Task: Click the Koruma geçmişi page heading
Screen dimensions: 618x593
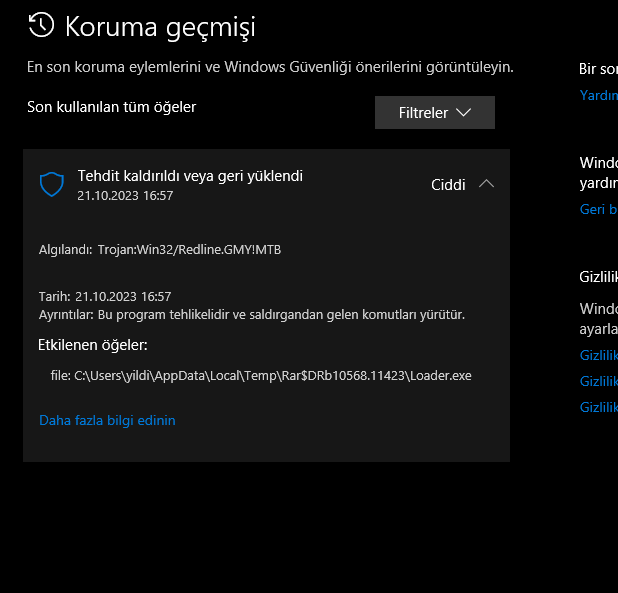Action: pos(160,27)
